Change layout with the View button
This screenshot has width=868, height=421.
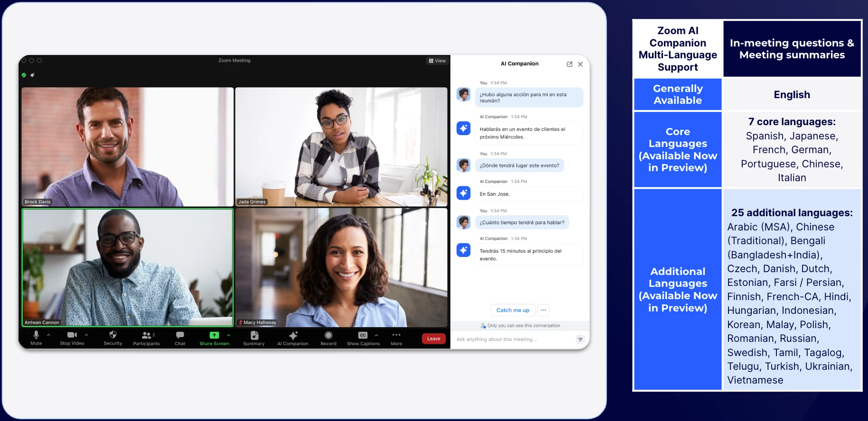click(x=437, y=61)
